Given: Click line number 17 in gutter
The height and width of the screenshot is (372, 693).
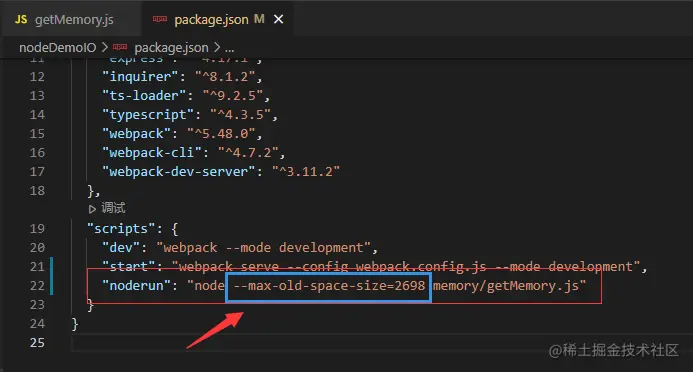Looking at the screenshot, I should pos(37,172).
